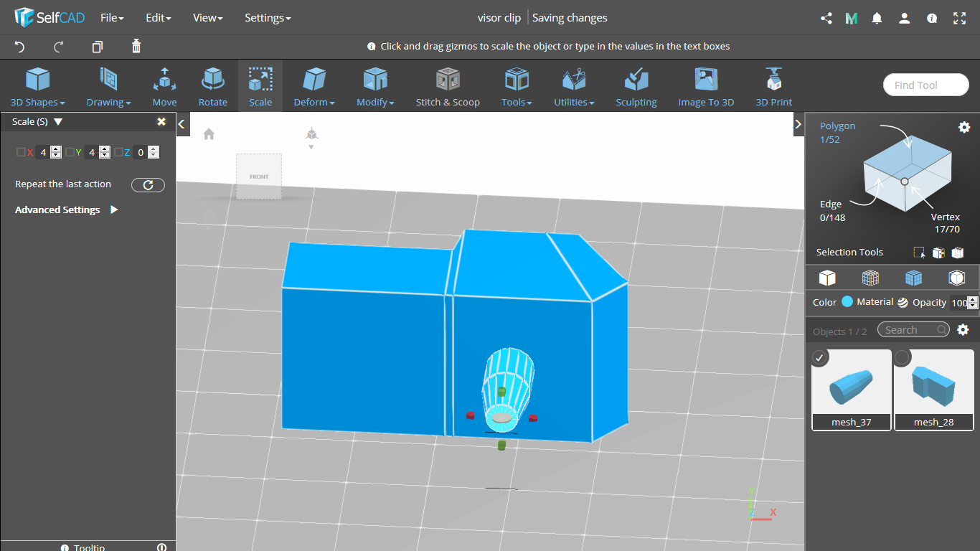
Task: Switch to solid render mode cube
Action: 827,278
